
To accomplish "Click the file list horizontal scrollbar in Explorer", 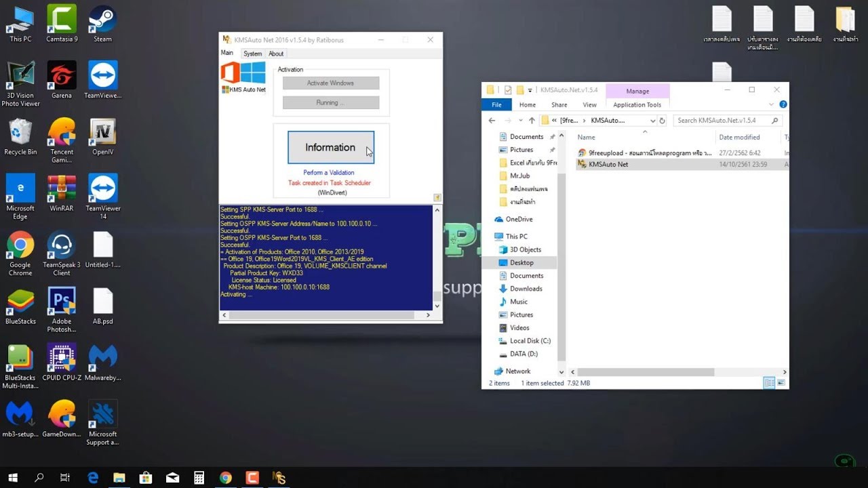I will coord(646,372).
